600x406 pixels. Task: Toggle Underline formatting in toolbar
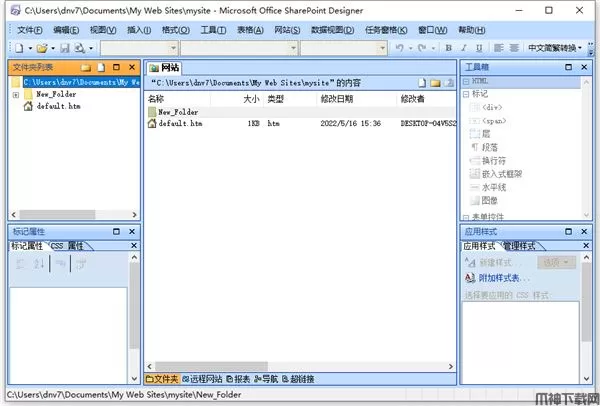(479, 48)
